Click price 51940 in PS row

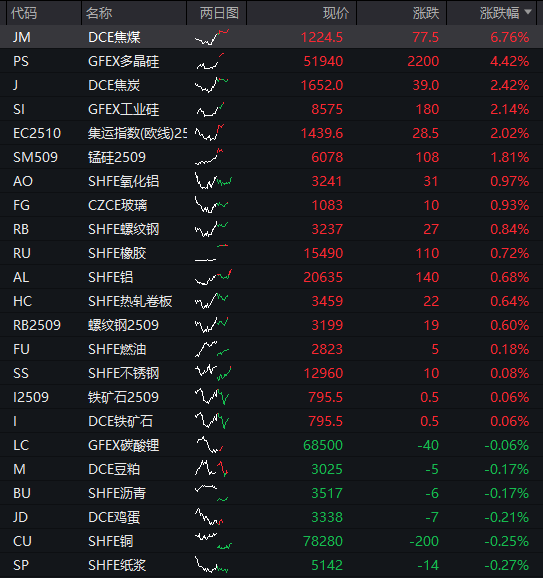click(x=323, y=61)
